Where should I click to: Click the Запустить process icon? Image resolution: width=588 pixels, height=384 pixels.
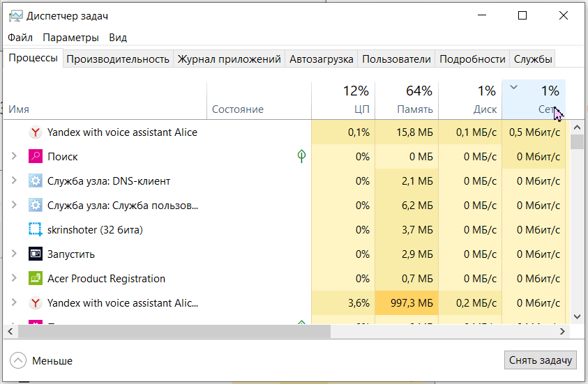(35, 254)
